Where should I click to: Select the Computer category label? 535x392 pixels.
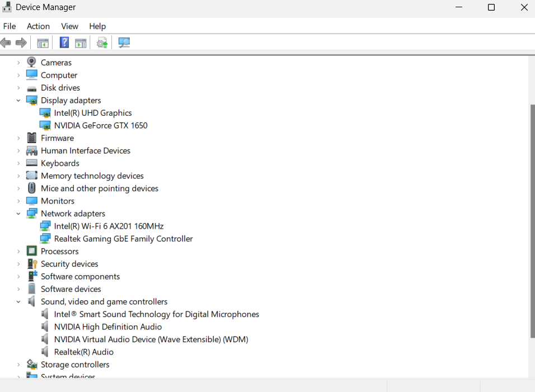click(x=59, y=75)
